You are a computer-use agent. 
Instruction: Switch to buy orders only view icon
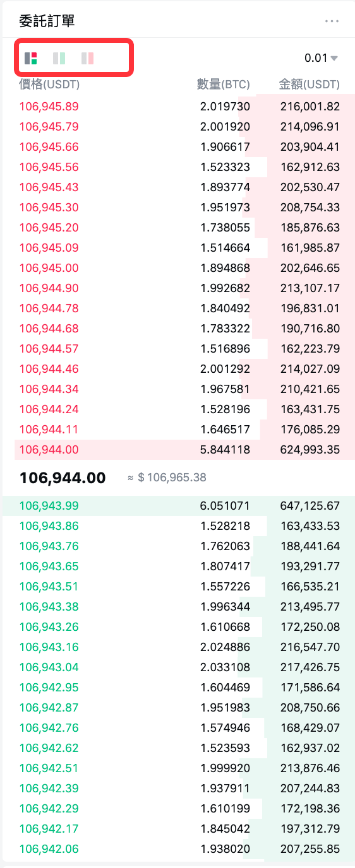(x=59, y=59)
